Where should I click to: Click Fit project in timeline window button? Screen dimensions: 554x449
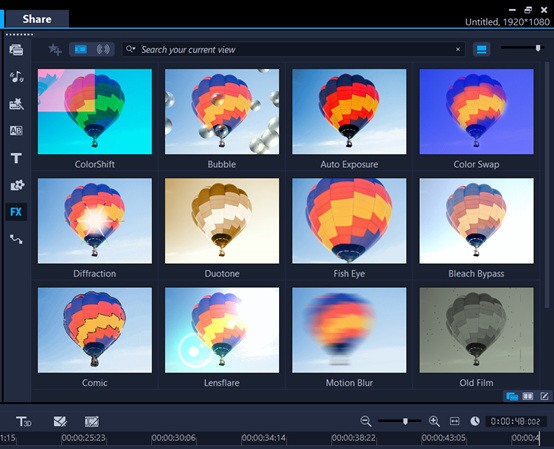[454, 421]
